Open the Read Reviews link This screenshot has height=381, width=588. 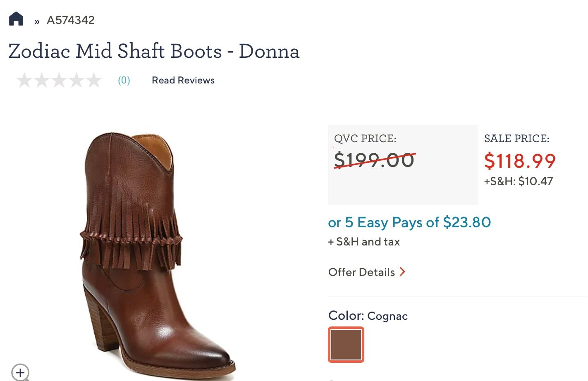[x=183, y=80]
